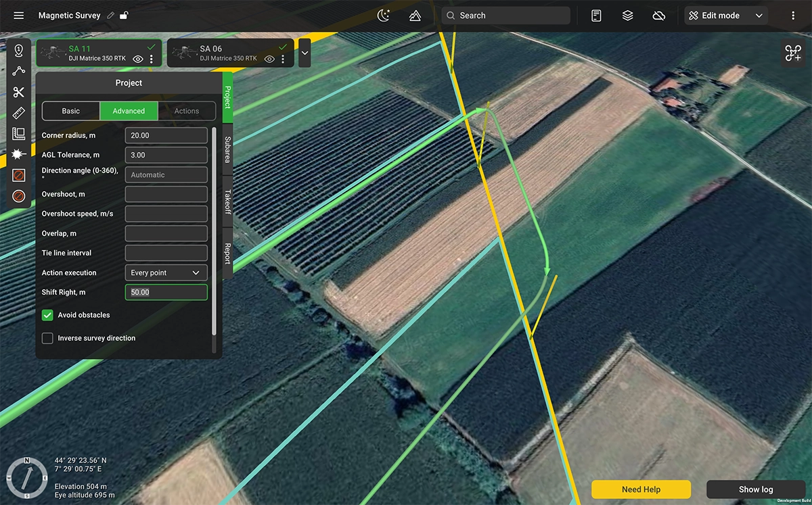The width and height of the screenshot is (812, 505).
Task: Click the terrain mountain icon
Action: click(x=415, y=16)
